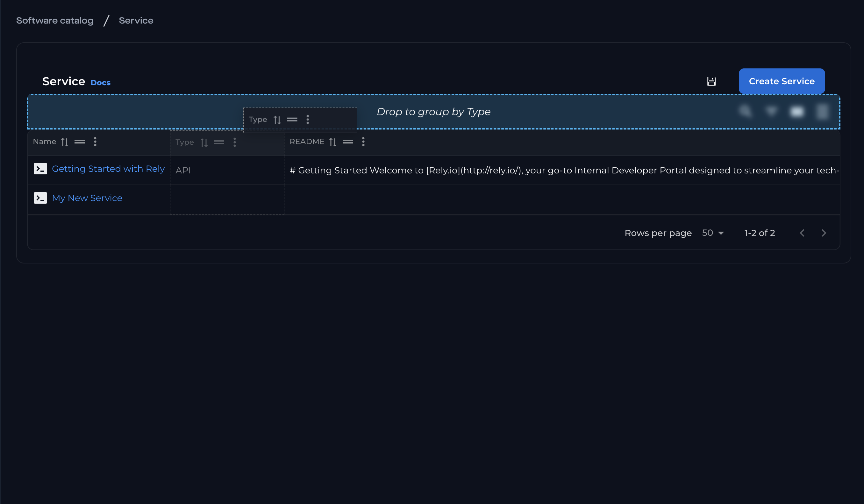Open the My New Service link
Viewport: 864px width, 504px height.
tap(87, 198)
